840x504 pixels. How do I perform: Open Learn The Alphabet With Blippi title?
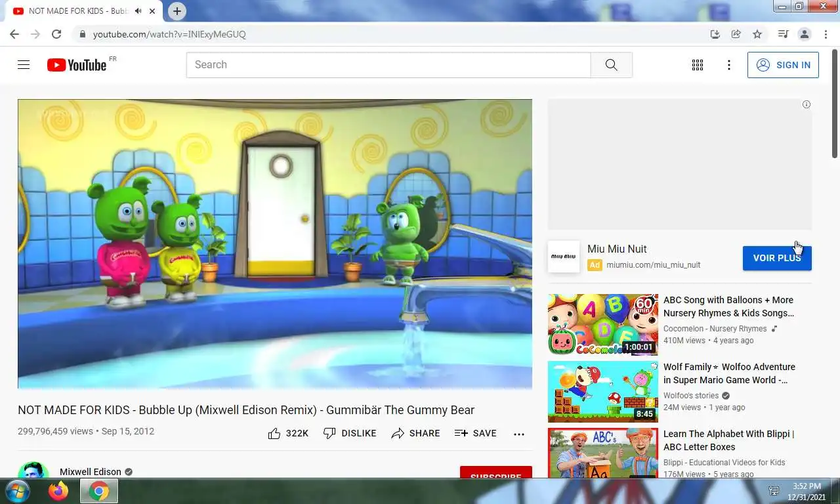(x=729, y=440)
